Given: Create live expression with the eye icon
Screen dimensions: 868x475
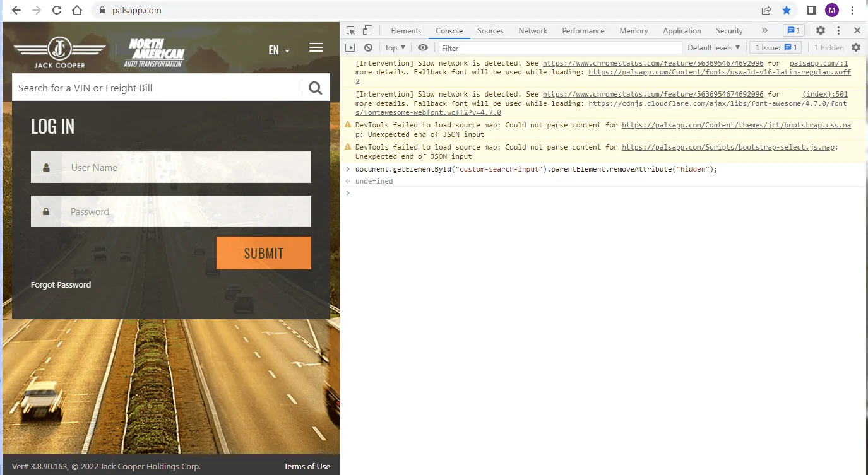Looking at the screenshot, I should [x=423, y=48].
